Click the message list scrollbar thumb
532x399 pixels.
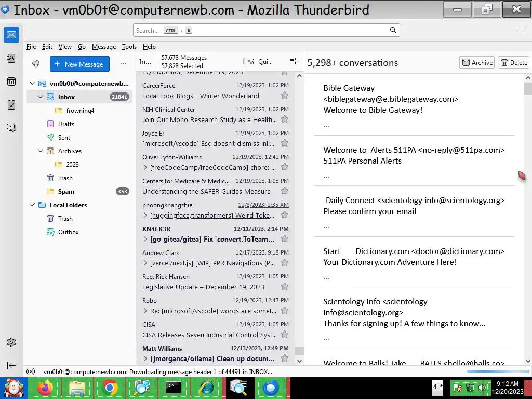(x=299, y=351)
